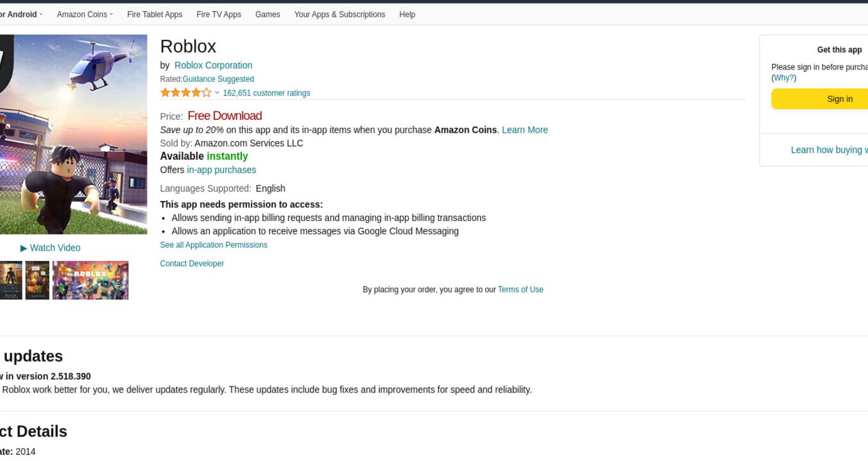
Task: Expand the star rating breakdown chevron
Action: point(217,93)
